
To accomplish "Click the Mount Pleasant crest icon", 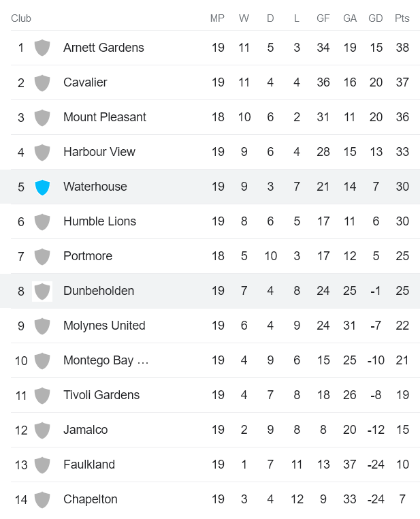I will pos(42,117).
